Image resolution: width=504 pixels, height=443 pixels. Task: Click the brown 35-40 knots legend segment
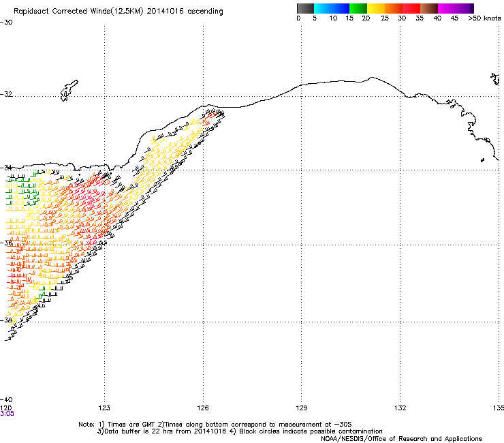[429, 8]
